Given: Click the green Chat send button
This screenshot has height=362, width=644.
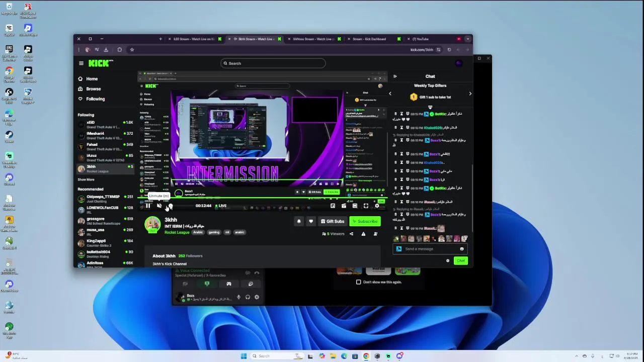Looking at the screenshot, I should pos(461,260).
